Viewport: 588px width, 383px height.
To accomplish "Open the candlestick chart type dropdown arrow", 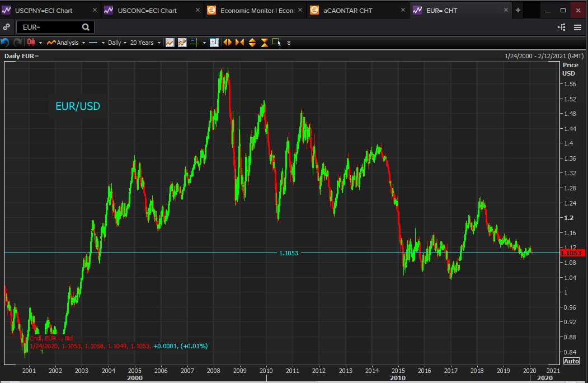I will [40, 43].
